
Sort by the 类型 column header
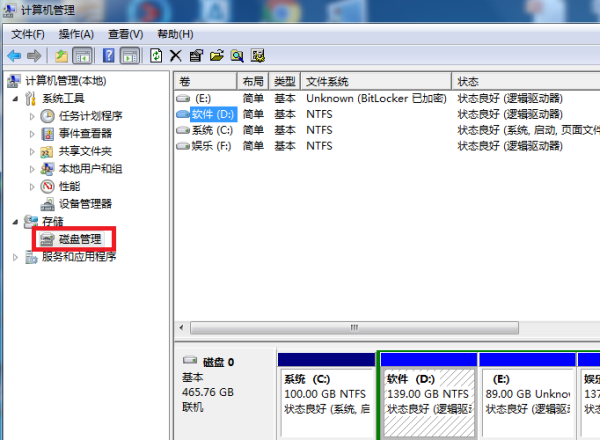point(285,81)
